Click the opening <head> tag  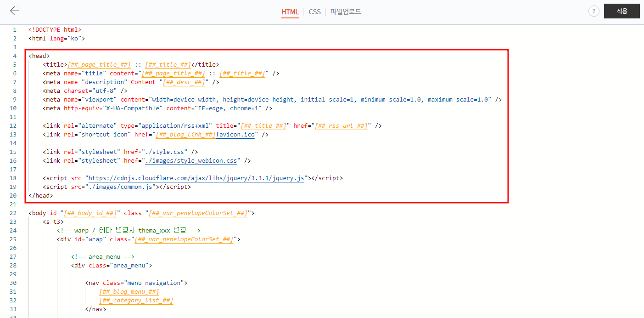(x=39, y=56)
